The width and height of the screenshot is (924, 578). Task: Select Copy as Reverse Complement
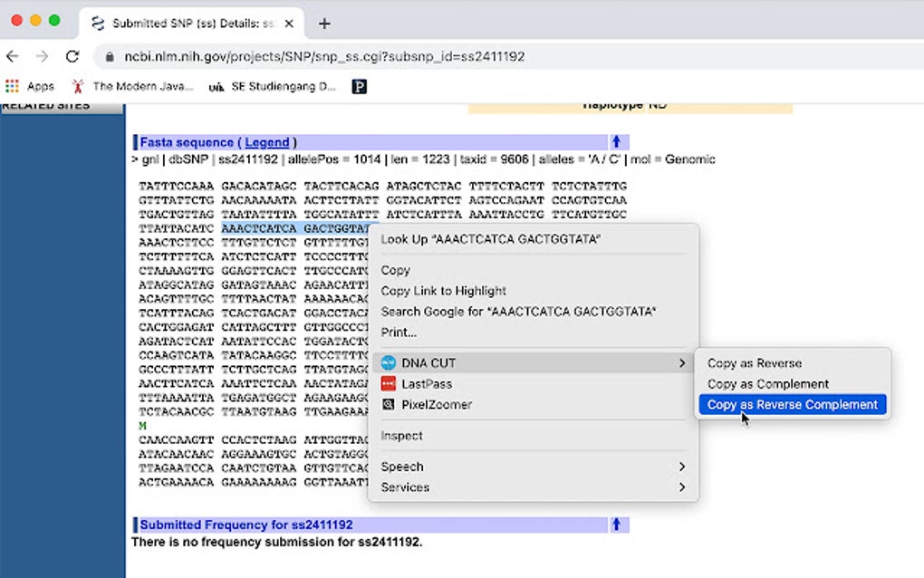792,405
